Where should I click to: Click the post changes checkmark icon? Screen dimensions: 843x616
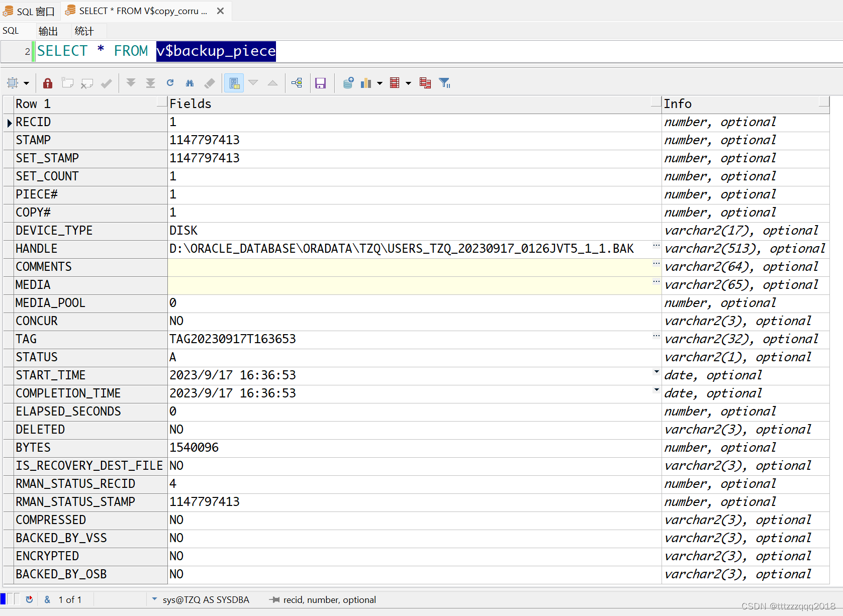coord(106,83)
